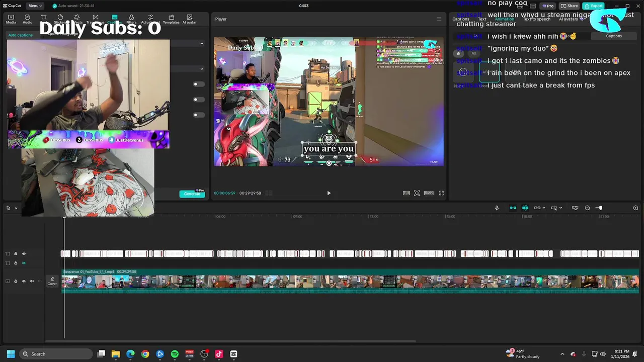This screenshot has width=644, height=362.
Task: Open the Media panel
Action: click(x=11, y=19)
